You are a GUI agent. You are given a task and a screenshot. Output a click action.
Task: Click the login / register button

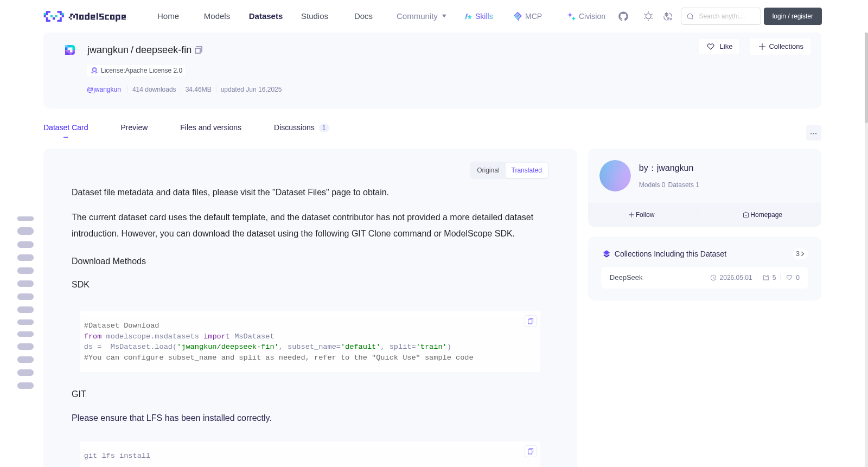[793, 16]
